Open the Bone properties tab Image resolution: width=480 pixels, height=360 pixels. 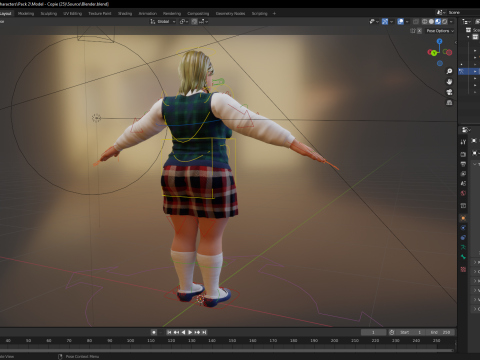pyautogui.click(x=463, y=257)
